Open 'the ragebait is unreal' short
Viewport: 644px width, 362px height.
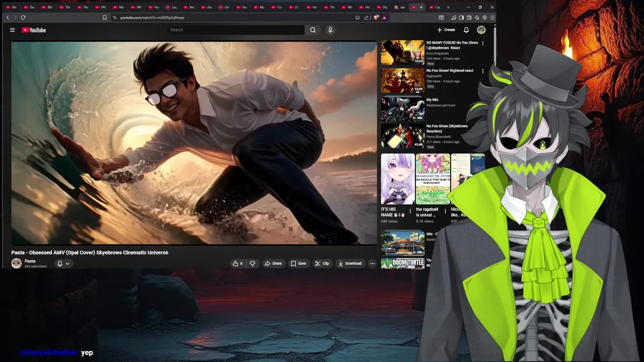click(x=433, y=179)
